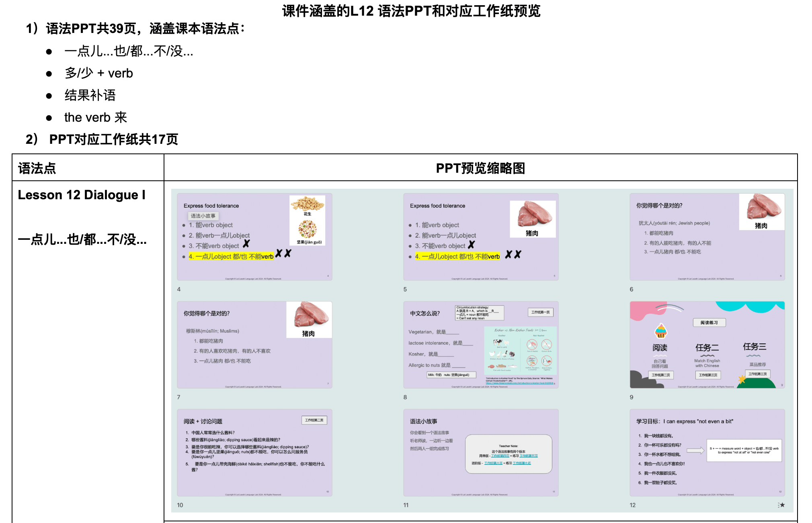Open the 工作纸第四页 link in the Teacher Note

(500, 456)
